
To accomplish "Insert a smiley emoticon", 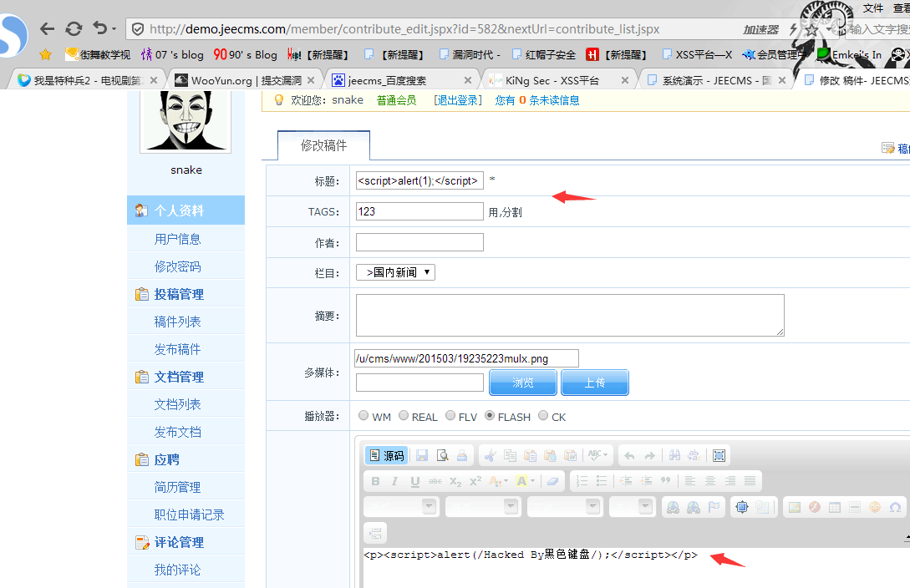I will [875, 507].
